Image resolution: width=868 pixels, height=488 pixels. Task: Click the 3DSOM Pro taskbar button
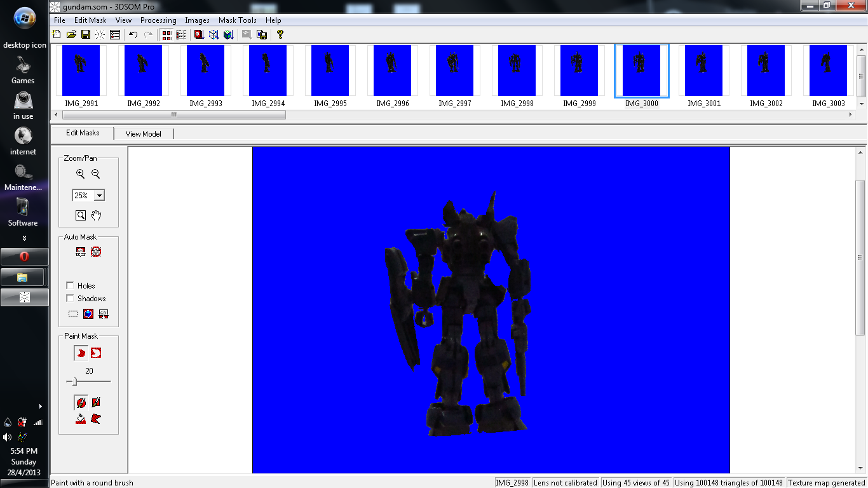pyautogui.click(x=24, y=297)
